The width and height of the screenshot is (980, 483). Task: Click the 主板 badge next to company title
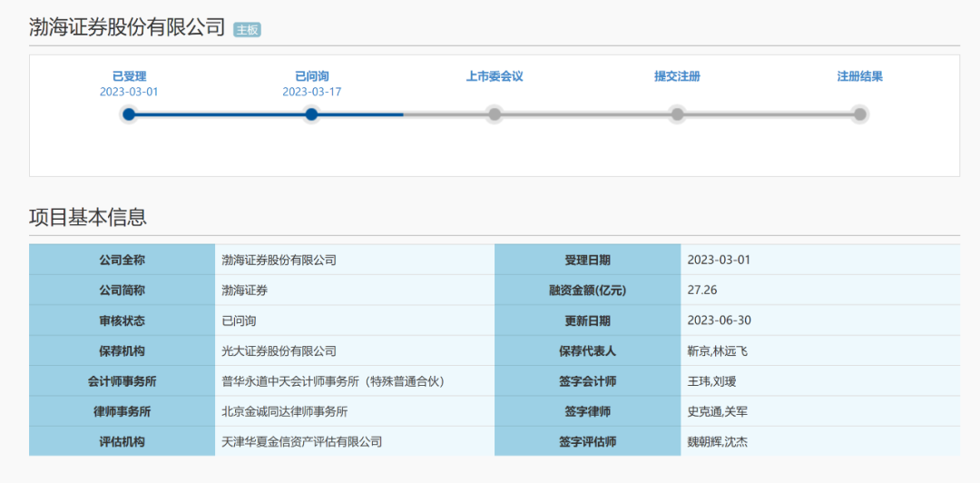click(x=247, y=29)
